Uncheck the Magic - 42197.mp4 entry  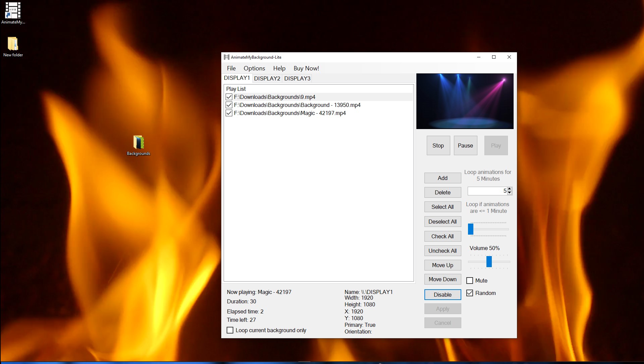tap(229, 113)
